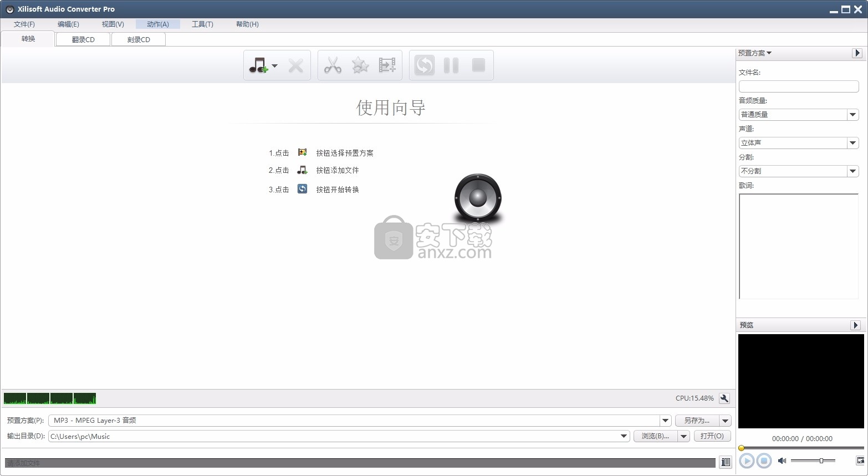Click the 请添加文件 status bar
The width and height of the screenshot is (868, 476).
click(360, 463)
